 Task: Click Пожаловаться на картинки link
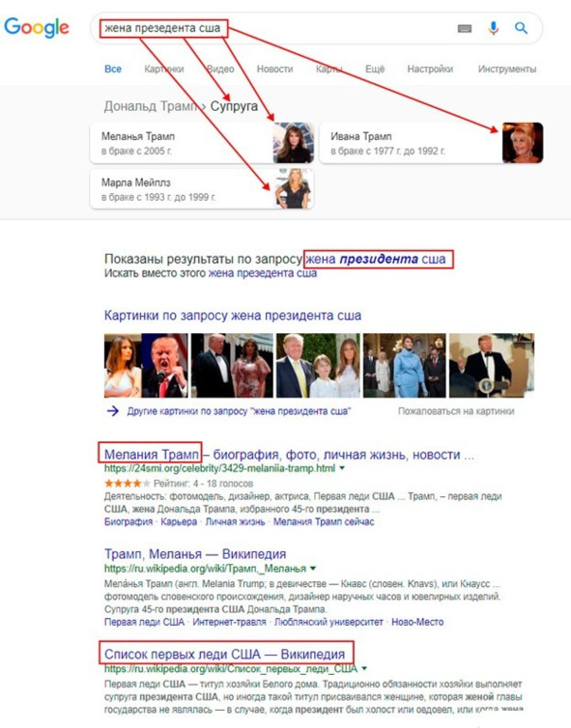[x=456, y=411]
